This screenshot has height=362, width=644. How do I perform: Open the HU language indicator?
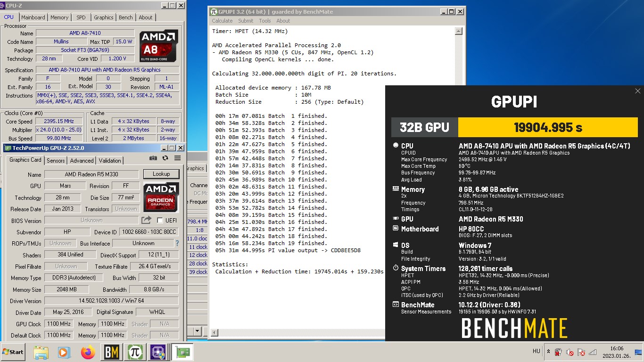pyautogui.click(x=536, y=352)
